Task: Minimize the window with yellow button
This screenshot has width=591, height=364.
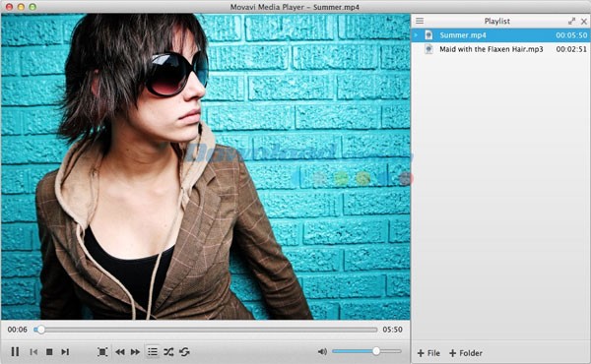Action: 21,7
